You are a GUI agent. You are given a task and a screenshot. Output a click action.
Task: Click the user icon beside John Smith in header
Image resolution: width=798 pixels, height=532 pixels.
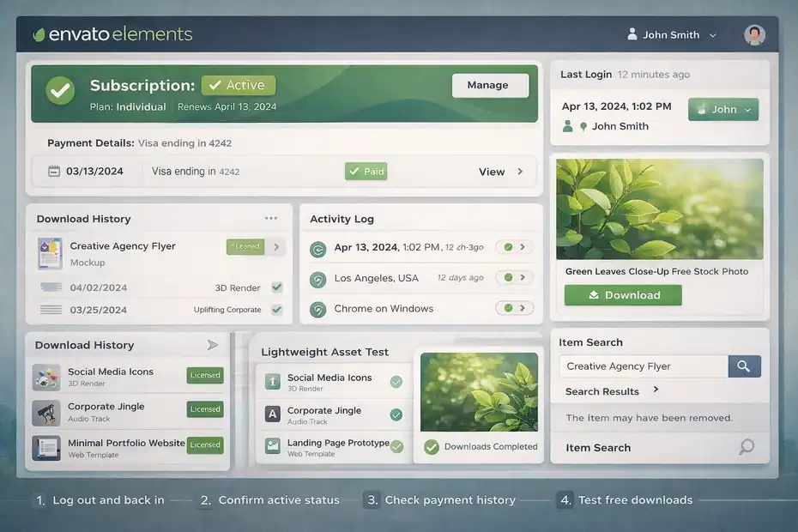tap(632, 34)
